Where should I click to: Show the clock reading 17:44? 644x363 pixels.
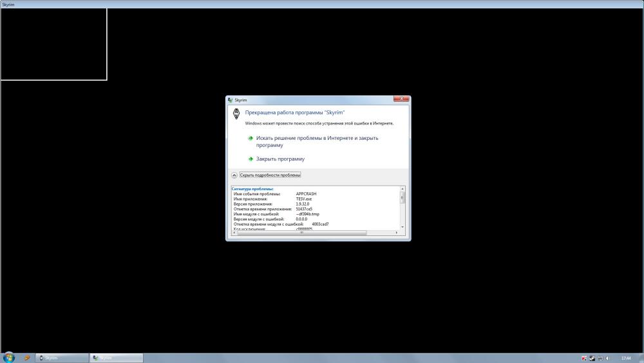pos(626,358)
